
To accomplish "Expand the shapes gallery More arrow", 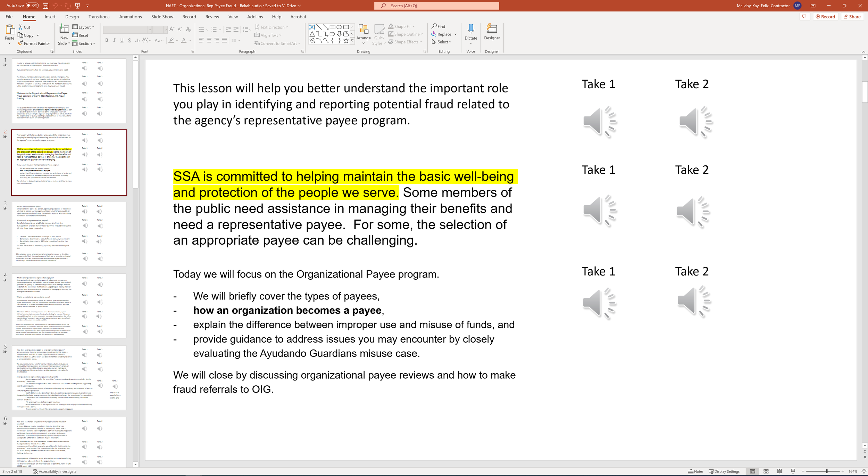I will click(x=352, y=41).
